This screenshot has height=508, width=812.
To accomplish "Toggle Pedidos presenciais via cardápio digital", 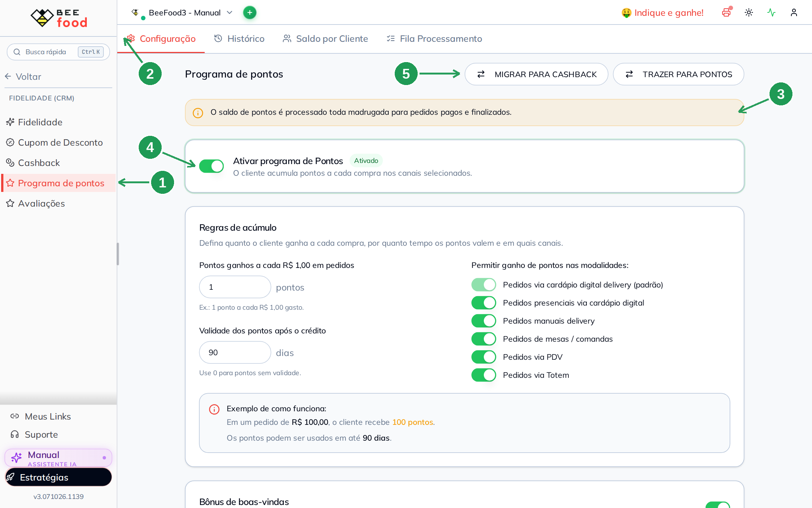I will tap(484, 303).
